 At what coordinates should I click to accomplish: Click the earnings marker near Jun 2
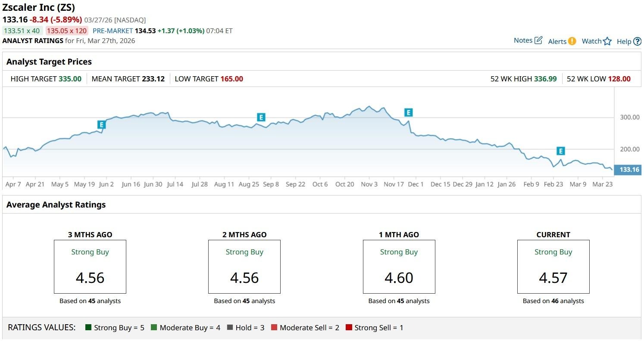101,124
